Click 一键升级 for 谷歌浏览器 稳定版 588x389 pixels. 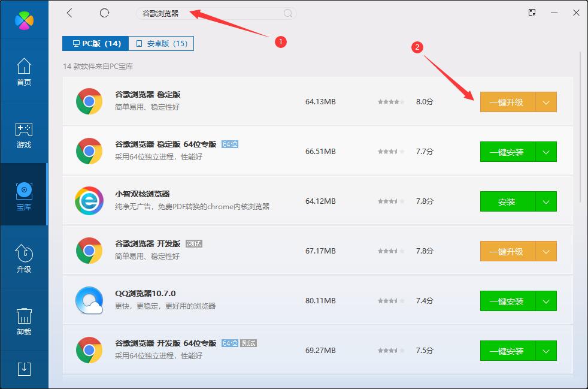[x=507, y=102]
